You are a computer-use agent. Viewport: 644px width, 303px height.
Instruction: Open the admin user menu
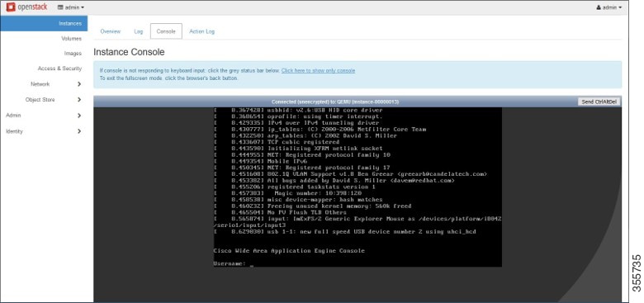pos(609,7)
